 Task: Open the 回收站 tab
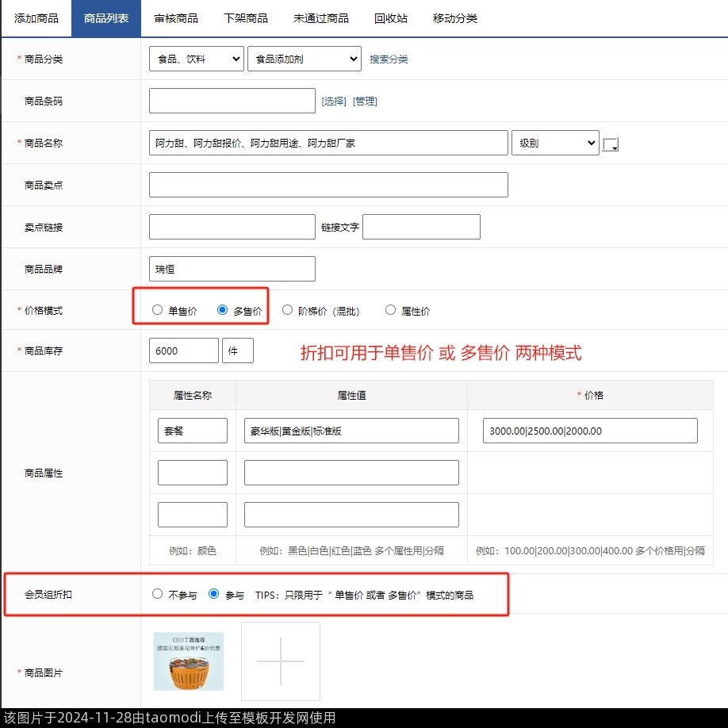[x=390, y=18]
